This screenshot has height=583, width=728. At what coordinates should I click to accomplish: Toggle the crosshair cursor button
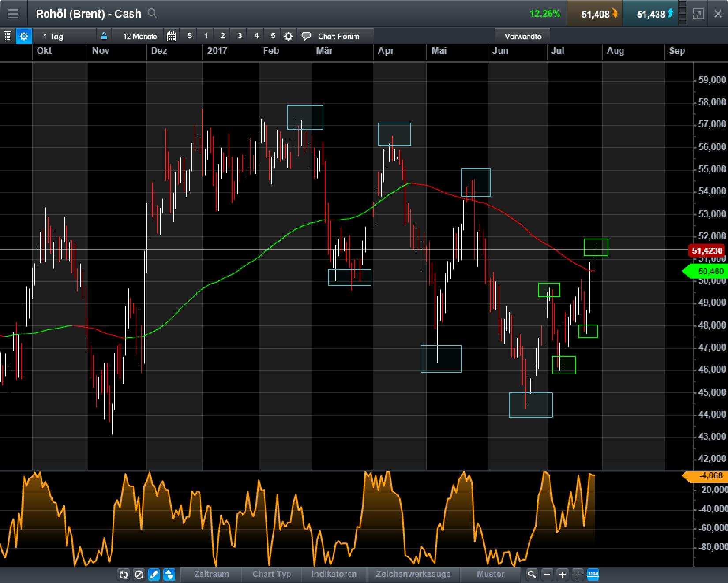578,574
